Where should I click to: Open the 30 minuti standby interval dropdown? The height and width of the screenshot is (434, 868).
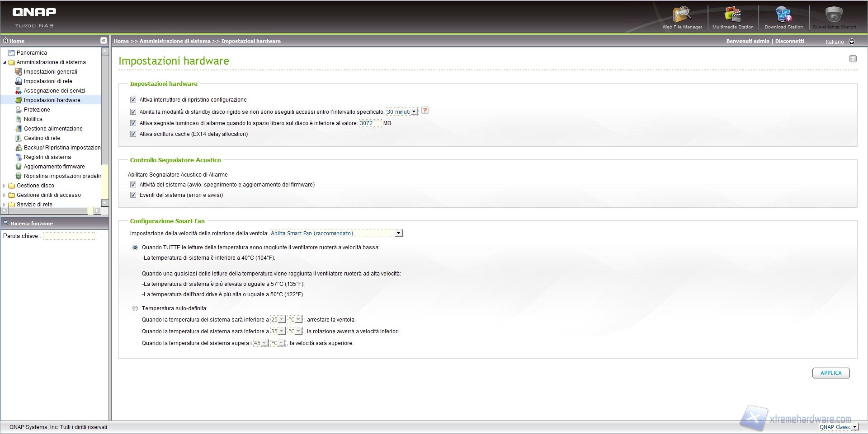(401, 112)
